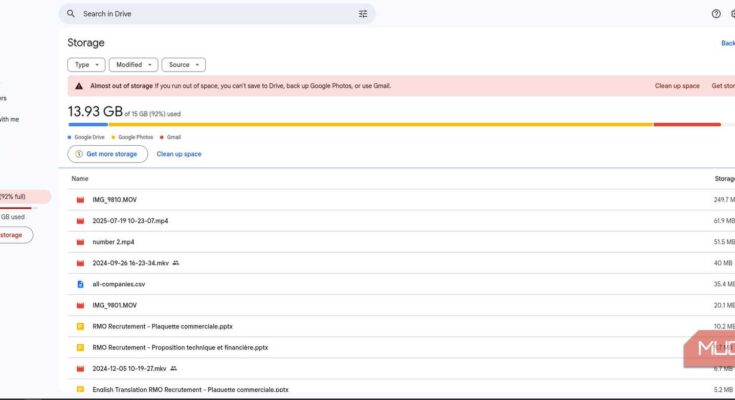Click the Storage used column header
735x400 pixels.
725,179
